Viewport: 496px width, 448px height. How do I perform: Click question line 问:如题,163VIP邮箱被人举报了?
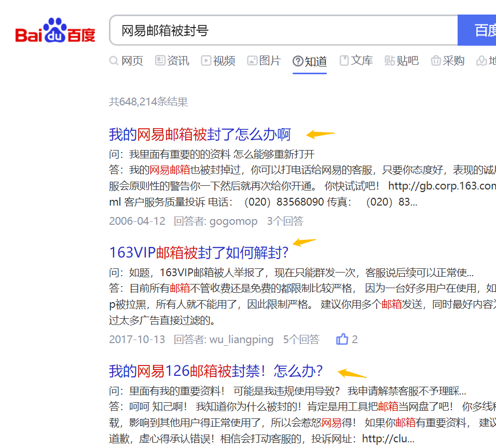[292, 273]
